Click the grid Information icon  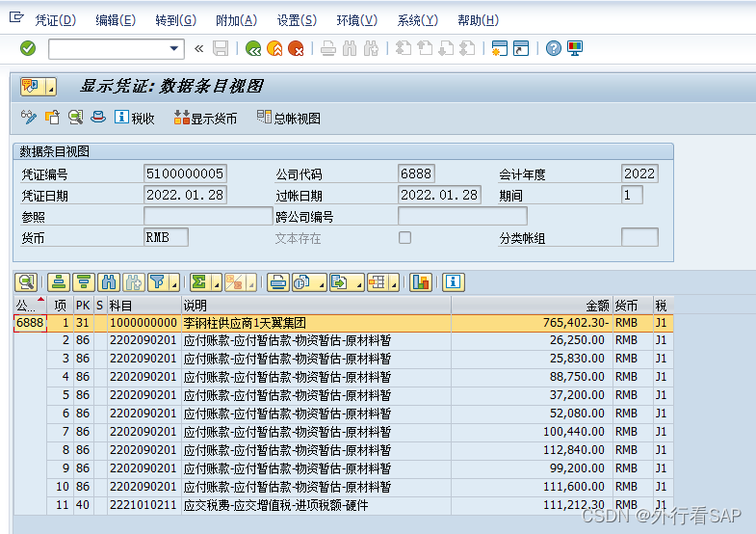(x=454, y=282)
